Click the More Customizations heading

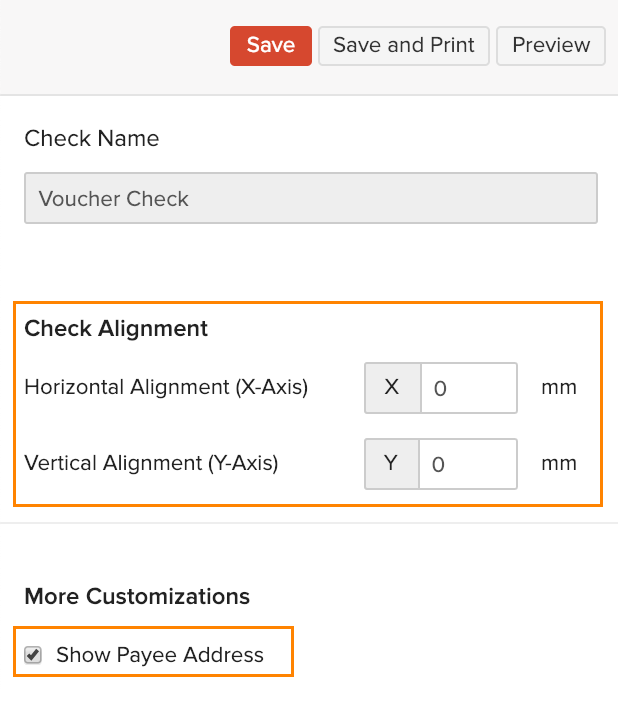tap(137, 597)
